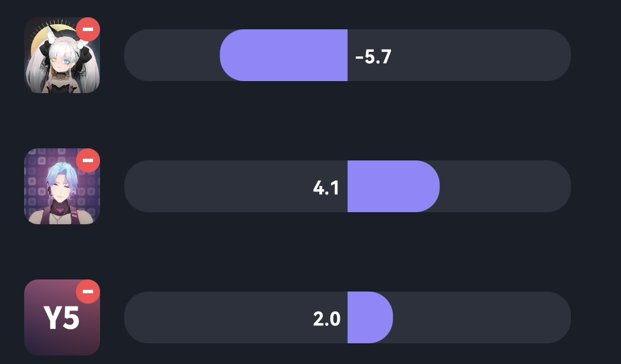Click the -5.7 value label
The height and width of the screenshot is (364, 621).
[x=374, y=56]
